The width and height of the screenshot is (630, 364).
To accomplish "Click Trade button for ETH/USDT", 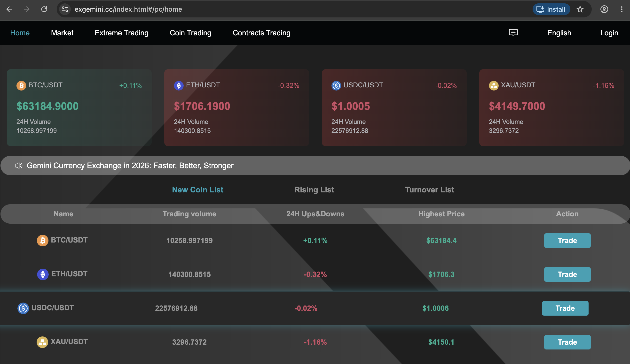I will 567,274.
